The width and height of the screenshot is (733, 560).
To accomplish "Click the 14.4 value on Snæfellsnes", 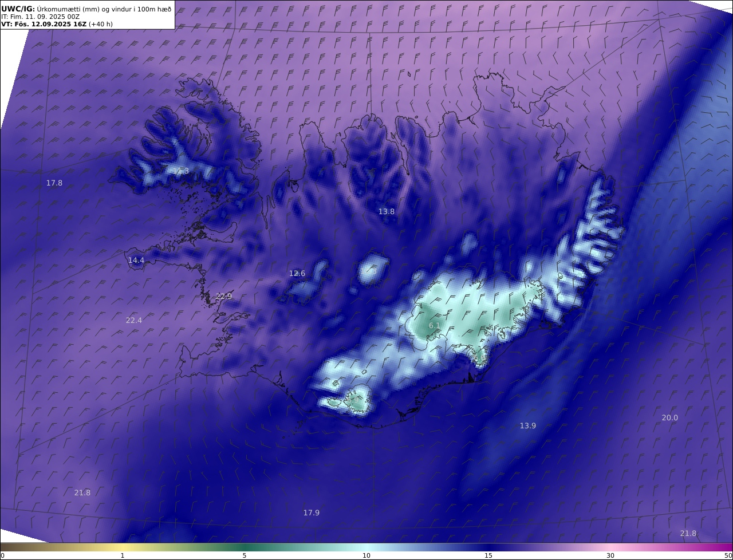I will 136,260.
